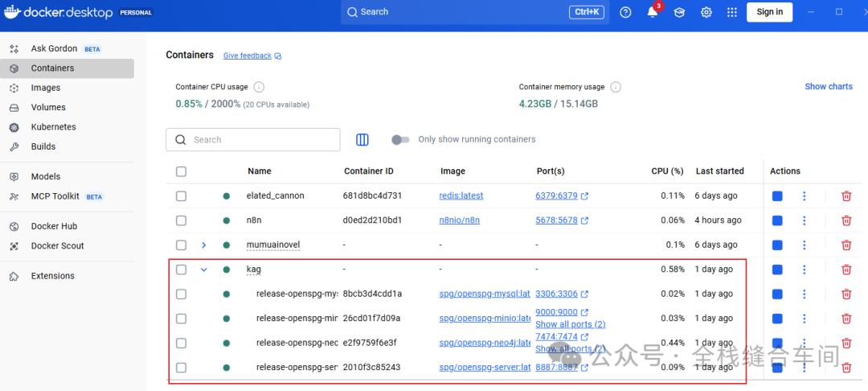Open the apps grid icon in header
Viewport: 868px width, 391px height.
732,12
